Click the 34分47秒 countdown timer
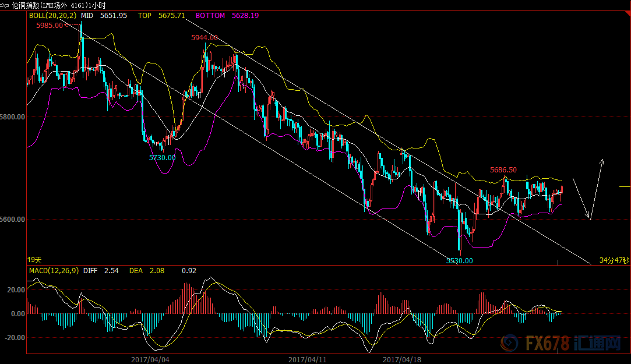The image size is (631, 364). (x=615, y=260)
